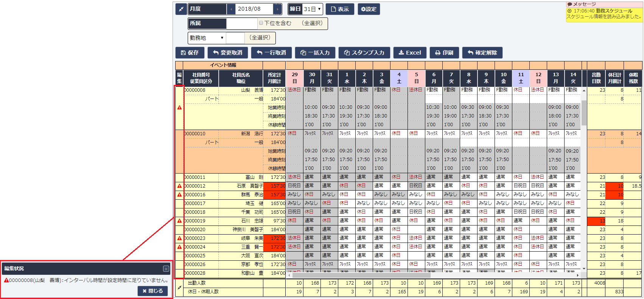Click the 表示 display button
This screenshot has width=644, height=299.
tap(340, 9)
